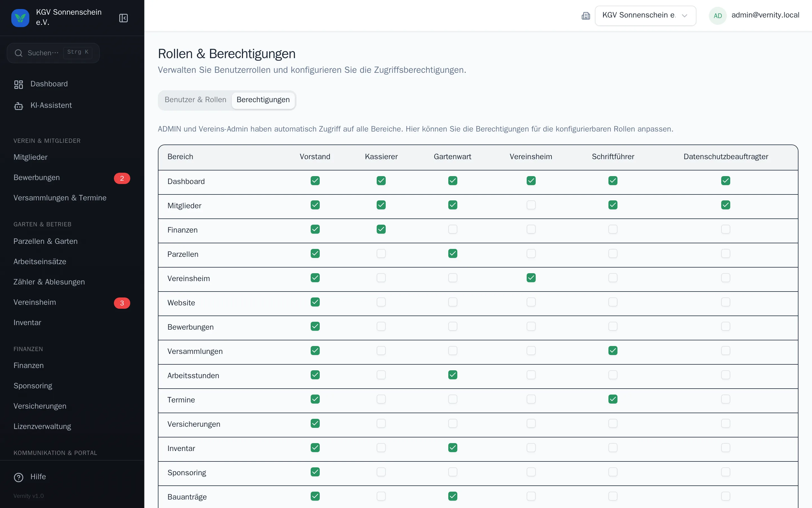Image resolution: width=812 pixels, height=508 pixels.
Task: Click the building icon beside organization selector
Action: pos(586,16)
